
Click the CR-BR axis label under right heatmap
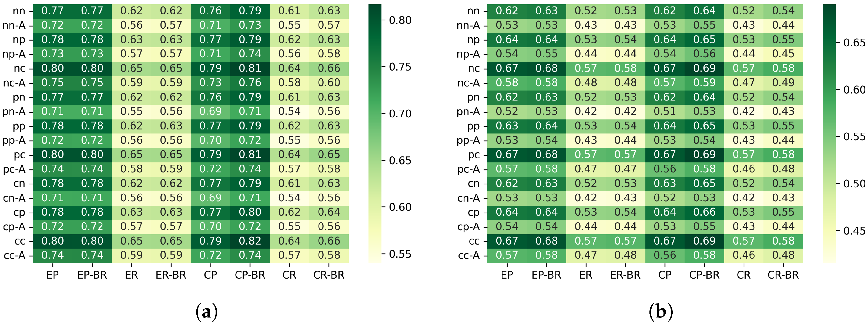coord(783,275)
